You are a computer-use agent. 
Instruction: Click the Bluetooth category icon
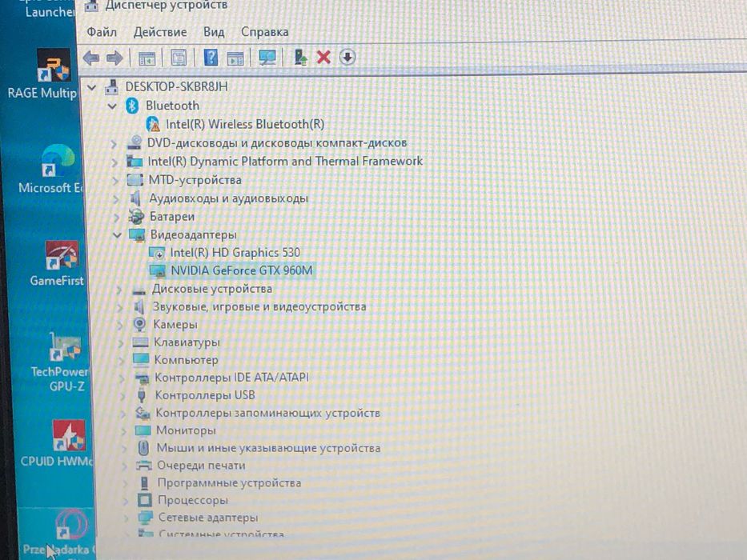point(132,106)
